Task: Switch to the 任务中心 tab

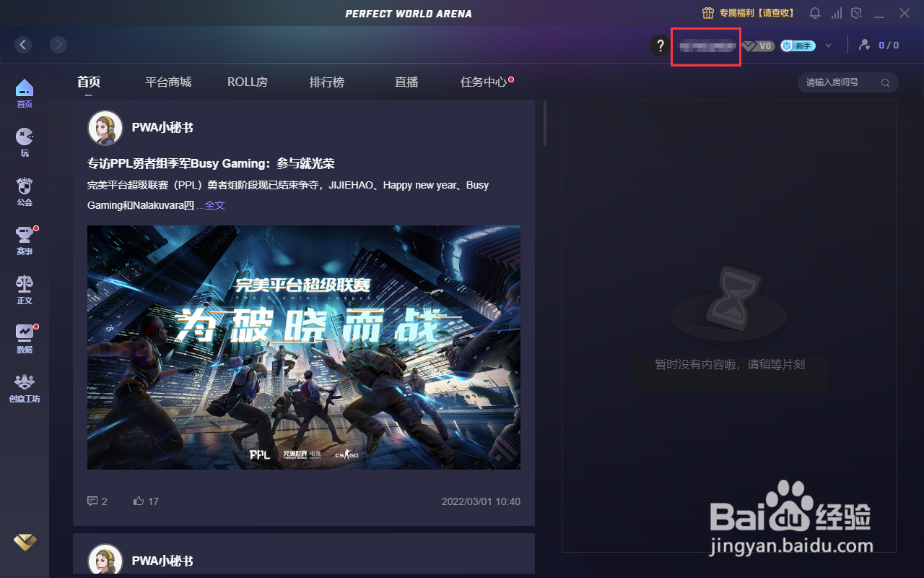Action: coord(484,82)
